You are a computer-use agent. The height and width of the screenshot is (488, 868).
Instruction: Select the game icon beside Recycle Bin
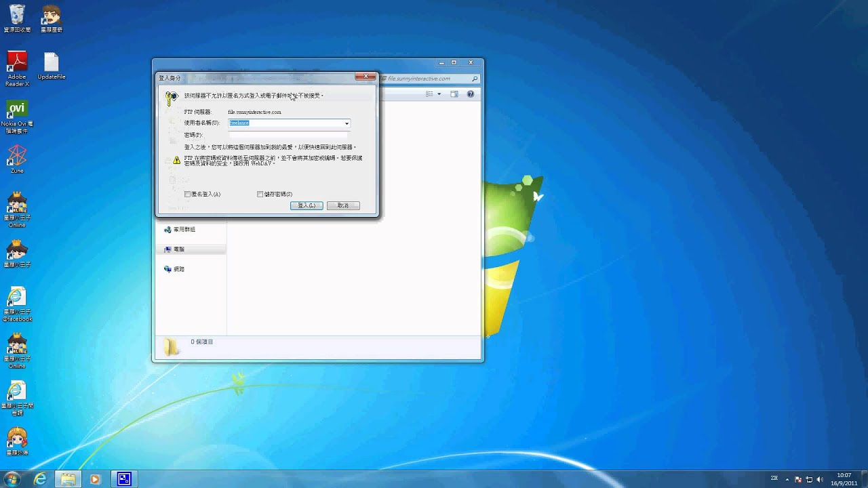click(52, 18)
